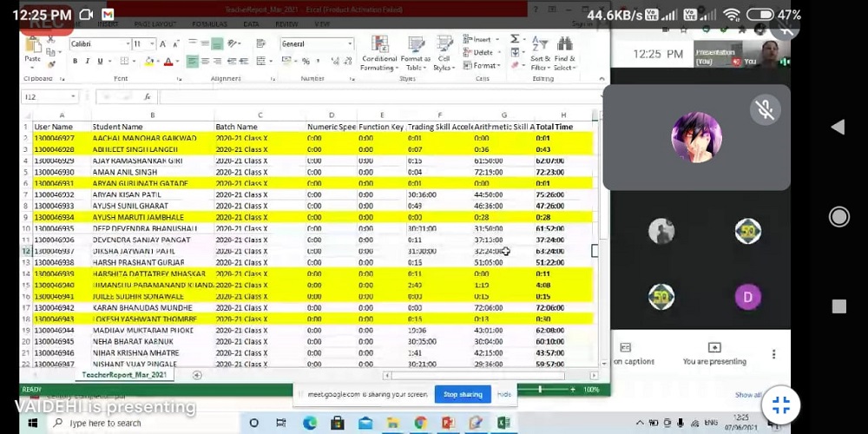Open Sort & Filter in Editing group
The height and width of the screenshot is (434, 868).
539,50
